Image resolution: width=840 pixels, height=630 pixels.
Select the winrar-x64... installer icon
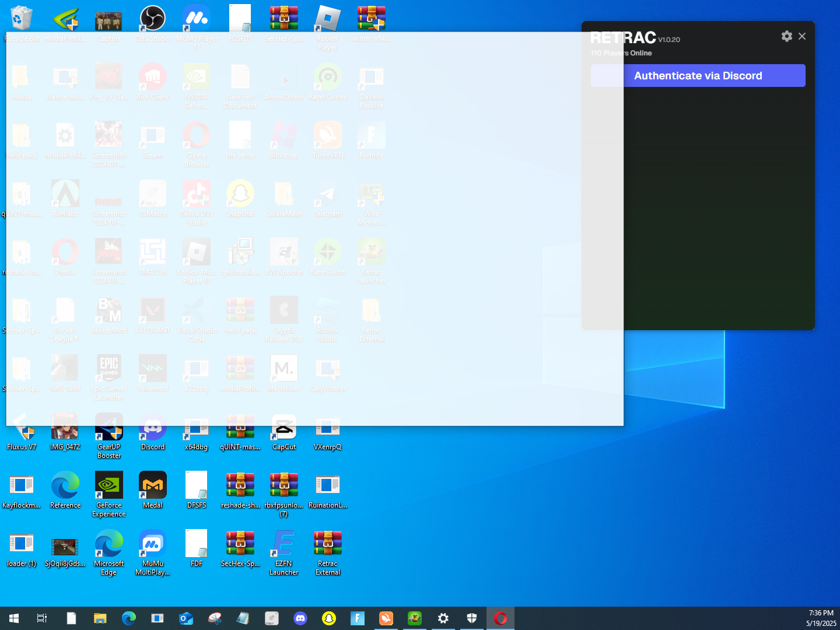pyautogui.click(x=372, y=24)
